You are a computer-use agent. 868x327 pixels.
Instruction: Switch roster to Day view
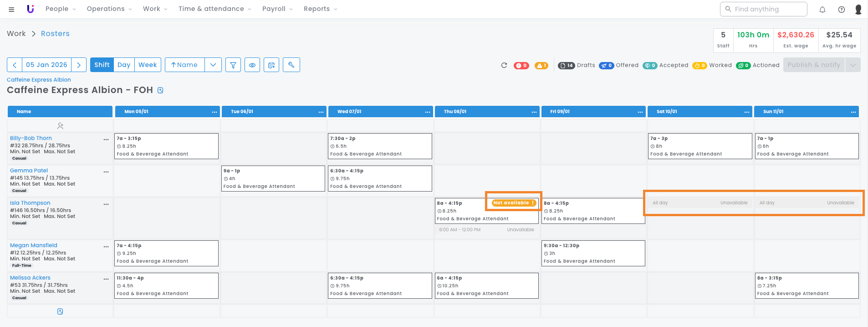click(x=123, y=65)
